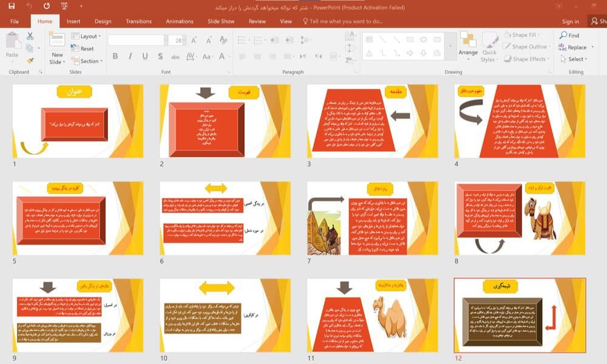607x364 pixels.
Task: Click the Clear All Formatting icon
Action: [223, 40]
